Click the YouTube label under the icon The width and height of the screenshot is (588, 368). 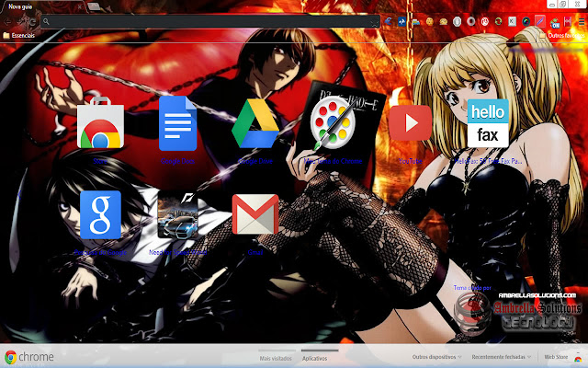[x=411, y=161]
